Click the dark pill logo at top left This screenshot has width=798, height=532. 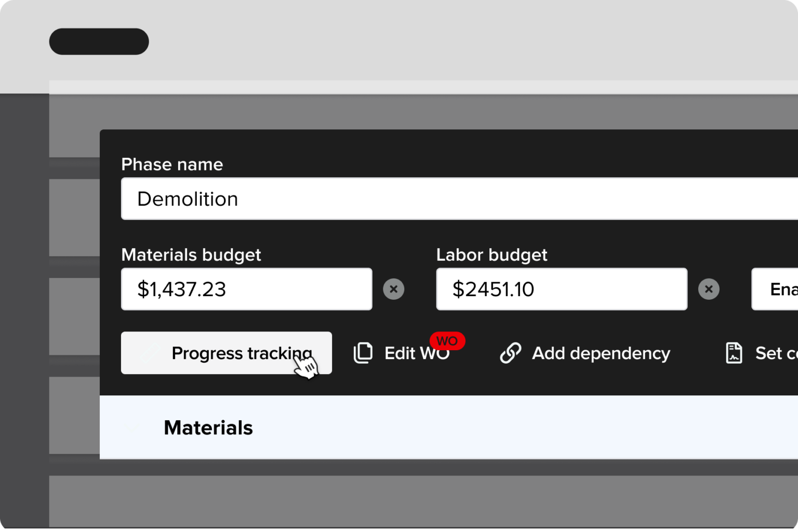99,41
